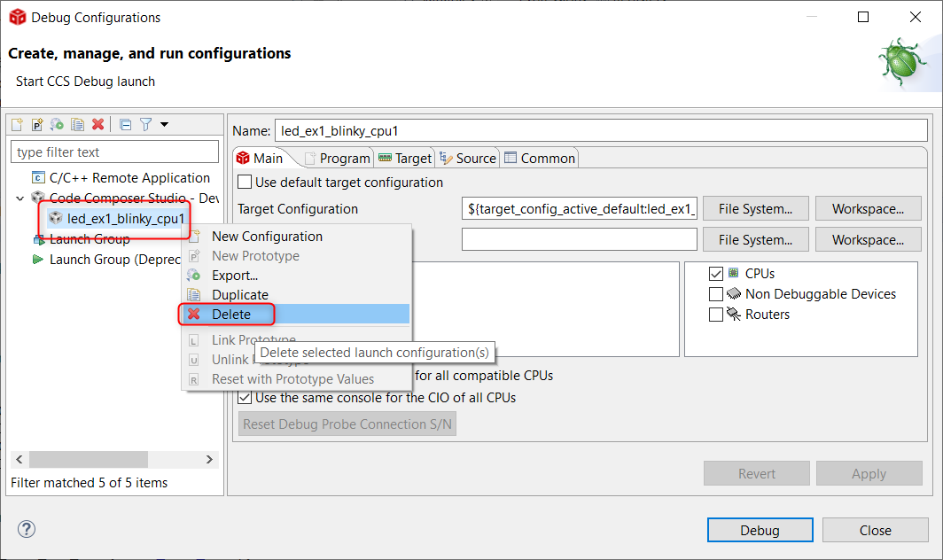Screen dimensions: 943x560
Task: Click the New prototype toolbar icon
Action: coord(37,125)
